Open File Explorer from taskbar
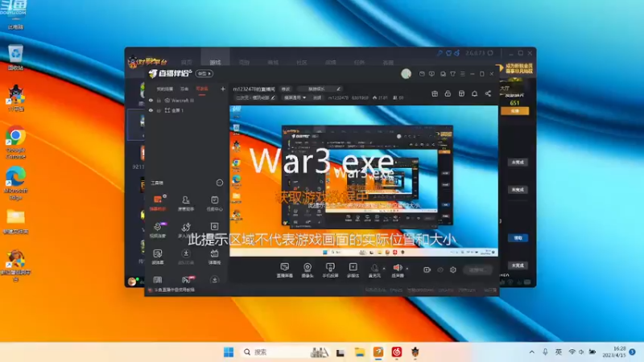Viewport: 644px width, 362px height. (359, 352)
